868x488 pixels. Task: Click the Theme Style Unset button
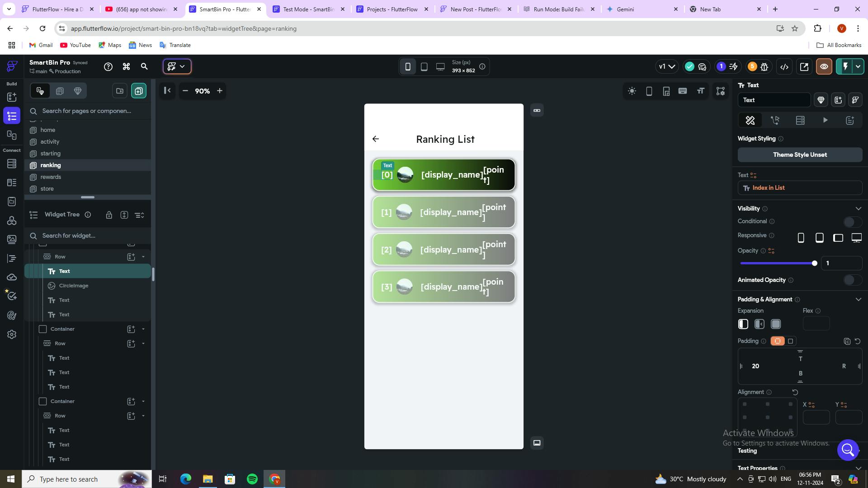[800, 155]
